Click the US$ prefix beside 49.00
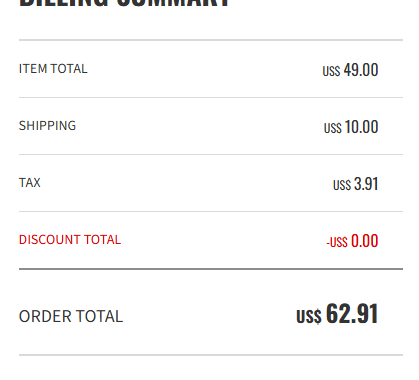 click(331, 71)
